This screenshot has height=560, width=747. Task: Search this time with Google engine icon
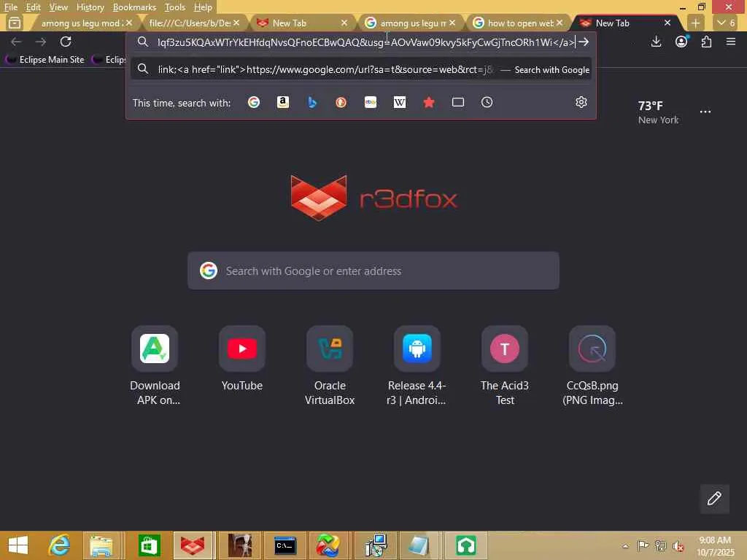tap(254, 102)
